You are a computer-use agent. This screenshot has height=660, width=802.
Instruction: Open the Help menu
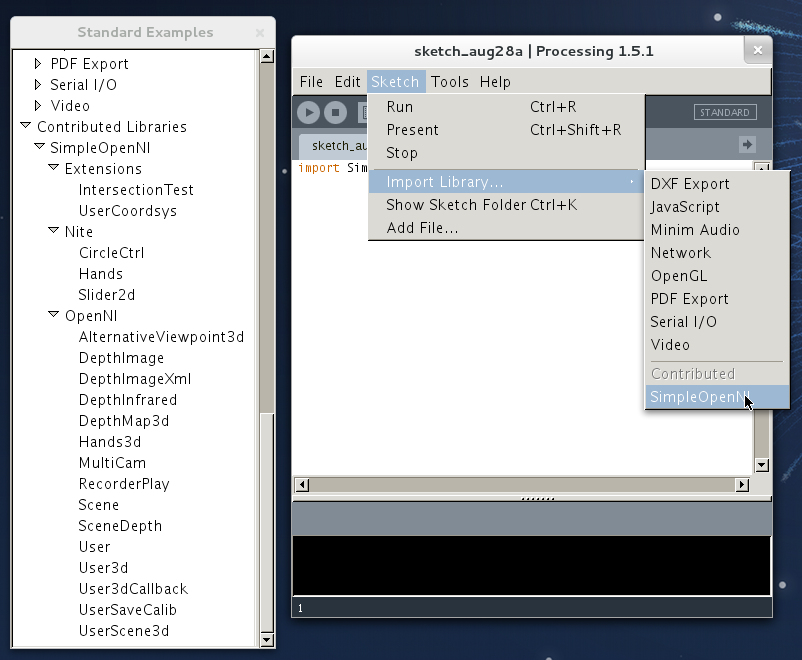pyautogui.click(x=495, y=82)
